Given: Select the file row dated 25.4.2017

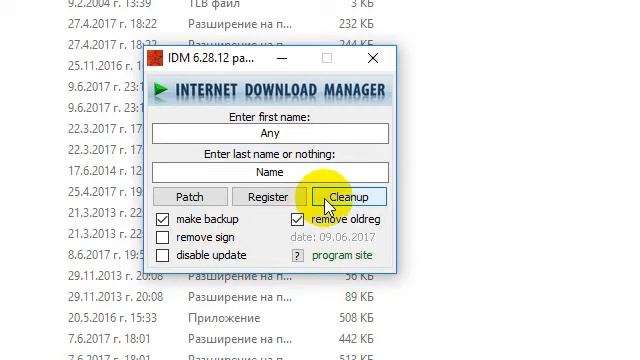Looking at the screenshot, I should click(x=105, y=191).
